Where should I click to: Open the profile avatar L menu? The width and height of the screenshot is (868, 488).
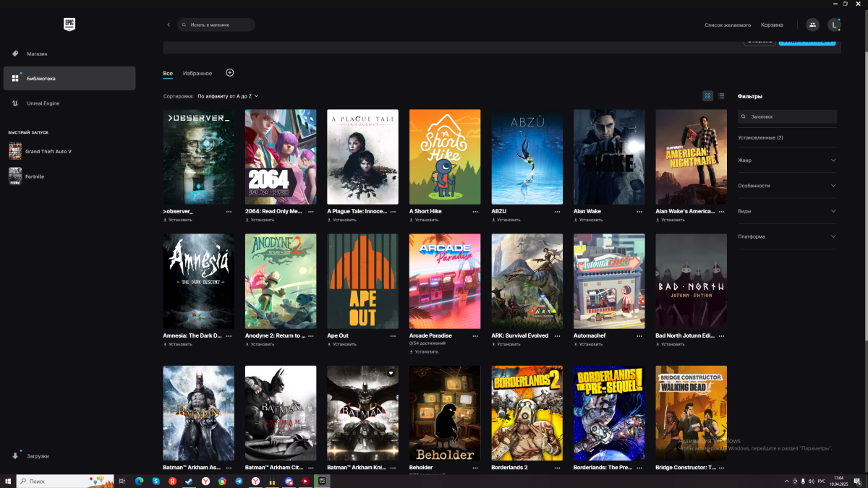pos(834,25)
